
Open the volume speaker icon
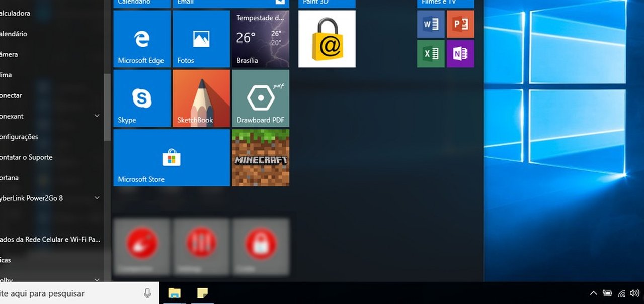coord(635,293)
